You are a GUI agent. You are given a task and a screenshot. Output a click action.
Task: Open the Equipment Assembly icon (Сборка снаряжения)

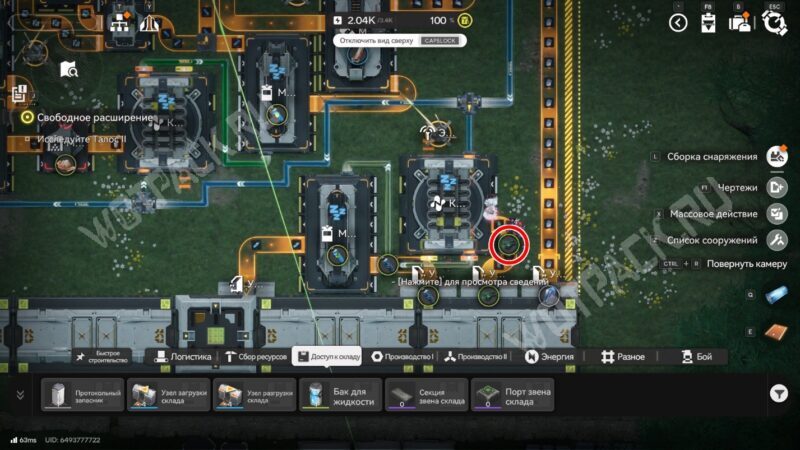777,156
